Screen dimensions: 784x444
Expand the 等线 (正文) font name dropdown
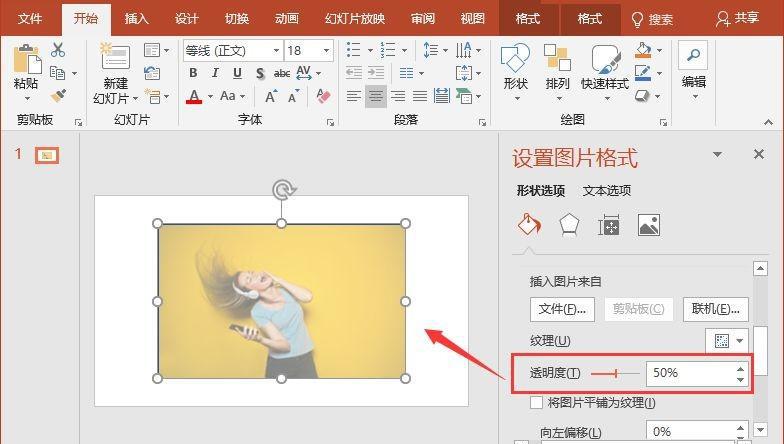point(275,50)
